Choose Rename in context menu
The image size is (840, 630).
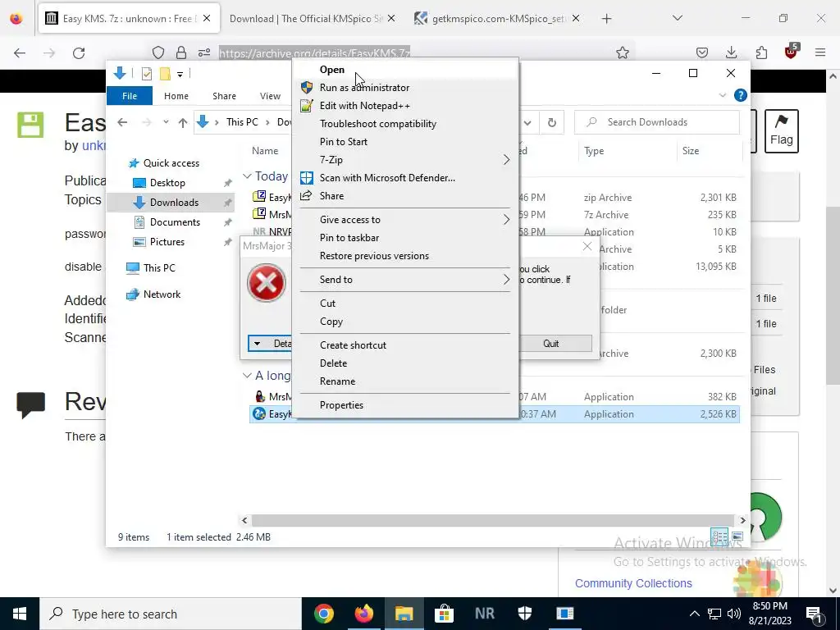pyautogui.click(x=337, y=381)
